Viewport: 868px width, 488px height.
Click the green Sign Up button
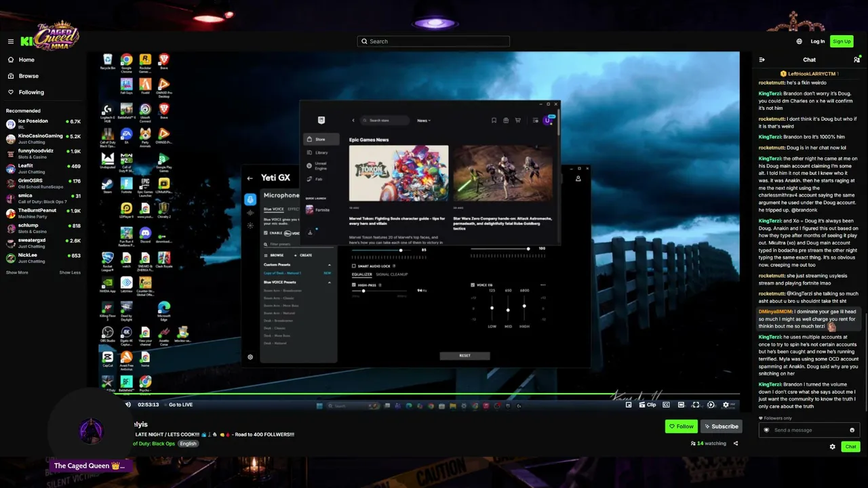842,41
